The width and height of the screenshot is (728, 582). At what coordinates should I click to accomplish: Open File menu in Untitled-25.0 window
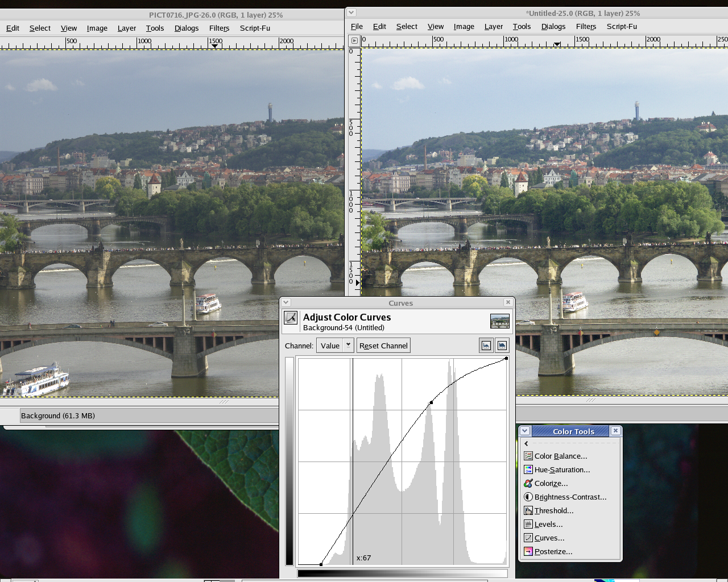click(357, 26)
